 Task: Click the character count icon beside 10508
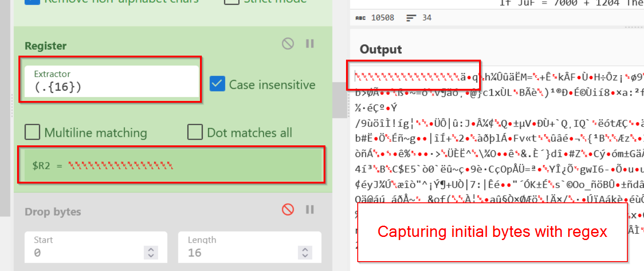click(360, 18)
